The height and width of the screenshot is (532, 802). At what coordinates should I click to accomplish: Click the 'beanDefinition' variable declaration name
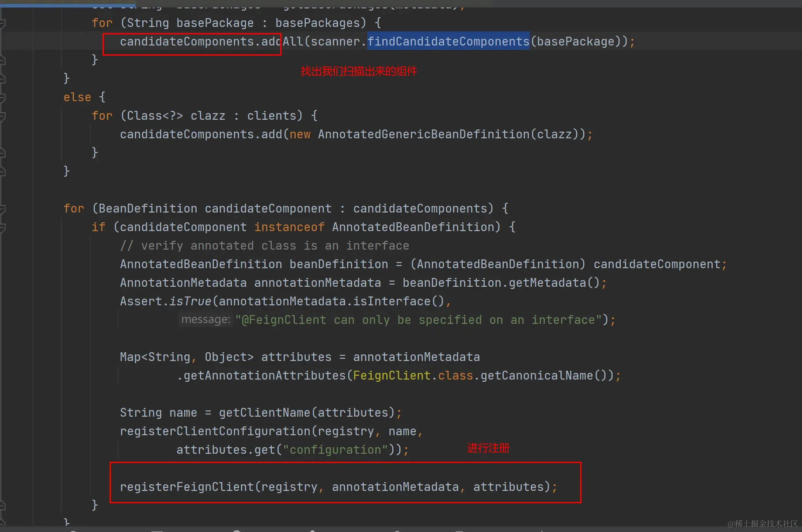[339, 264]
